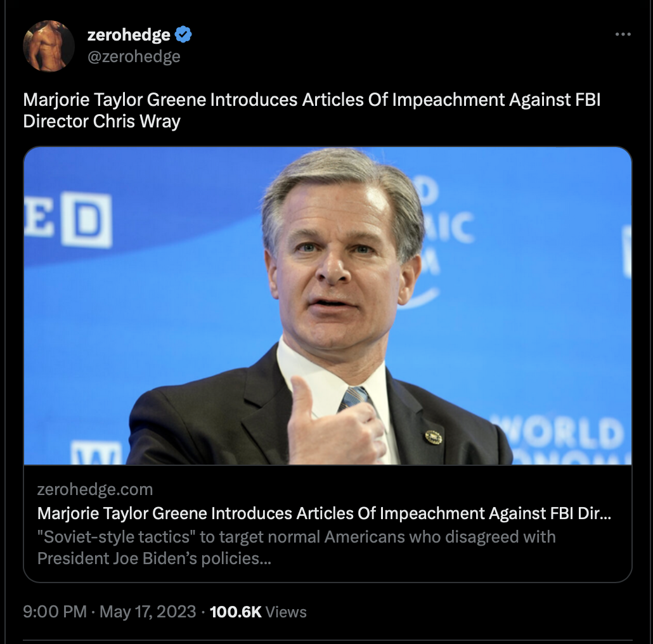653x644 pixels.
Task: Click the zerohedge.com domain in the card
Action: point(95,489)
